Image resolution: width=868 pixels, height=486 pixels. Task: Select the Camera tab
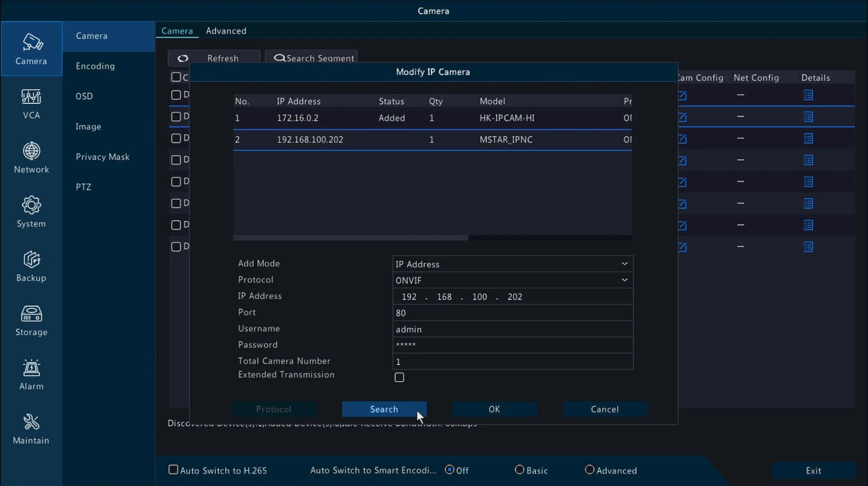(x=177, y=30)
